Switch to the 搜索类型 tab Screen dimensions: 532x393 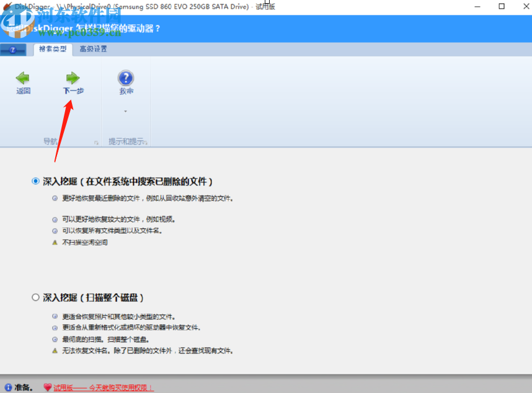pos(53,49)
